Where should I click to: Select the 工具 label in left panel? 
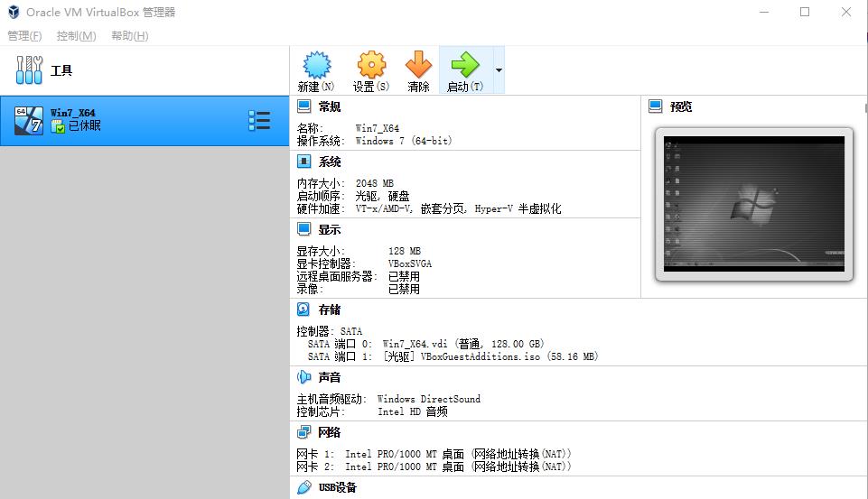61,70
